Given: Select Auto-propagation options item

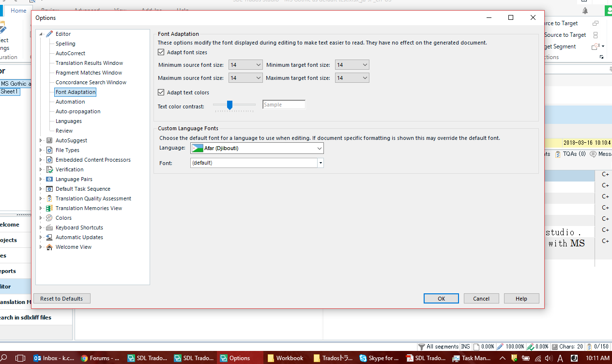Looking at the screenshot, I should [78, 111].
